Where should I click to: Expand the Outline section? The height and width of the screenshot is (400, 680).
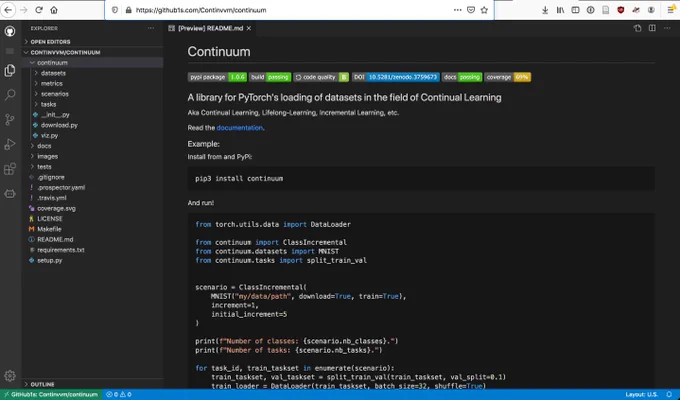click(92, 384)
